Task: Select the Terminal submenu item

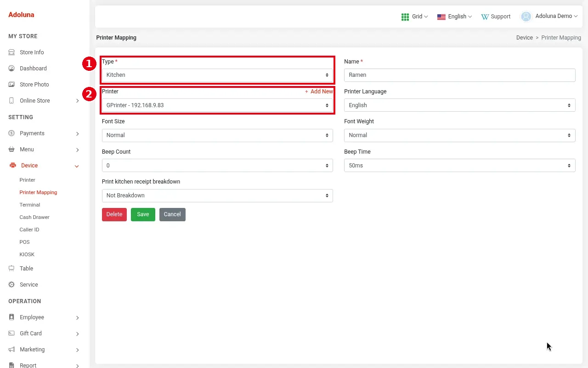Action: click(x=29, y=205)
